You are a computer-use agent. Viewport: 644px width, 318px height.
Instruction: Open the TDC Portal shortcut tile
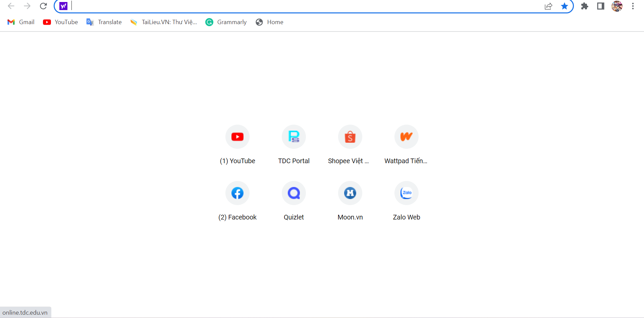coord(294,145)
